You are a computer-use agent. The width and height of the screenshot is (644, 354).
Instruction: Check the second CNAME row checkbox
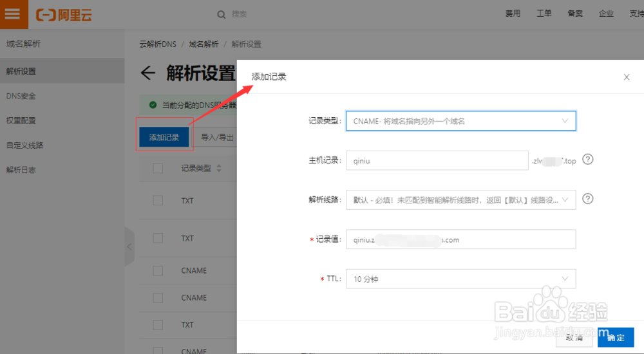[x=158, y=298]
